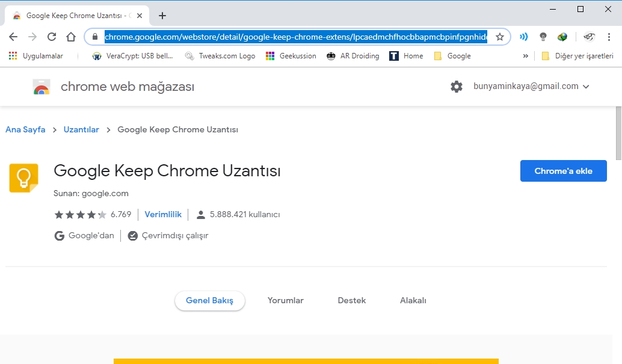Click the back navigation arrow
This screenshot has width=622, height=364.
13,37
